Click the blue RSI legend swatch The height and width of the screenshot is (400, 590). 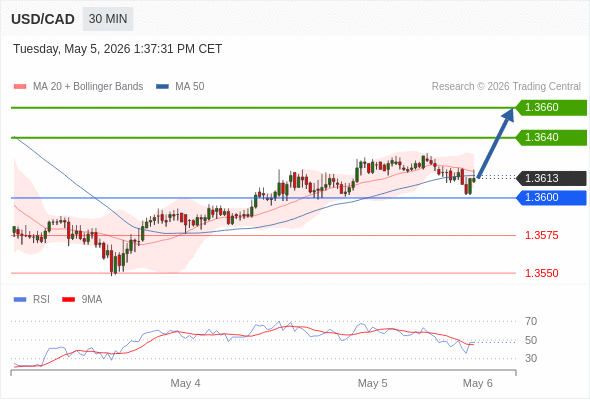point(20,300)
